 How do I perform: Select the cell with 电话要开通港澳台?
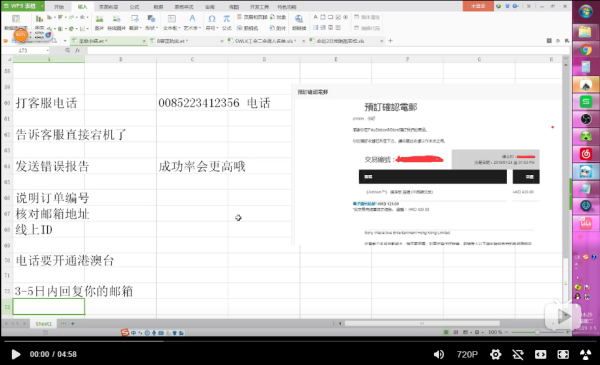[x=49, y=260]
